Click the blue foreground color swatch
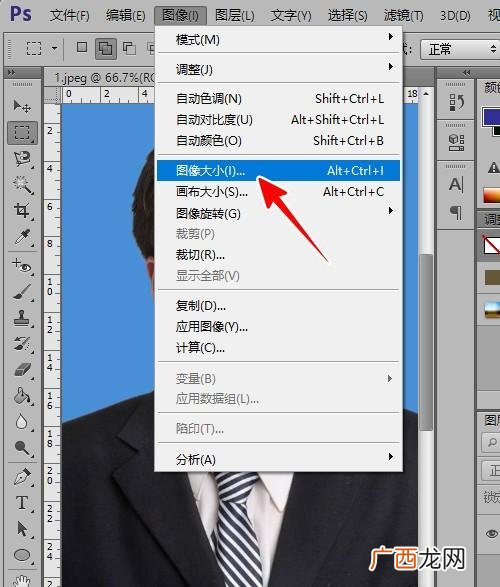Image resolution: width=500 pixels, height=587 pixels. pyautogui.click(x=491, y=117)
